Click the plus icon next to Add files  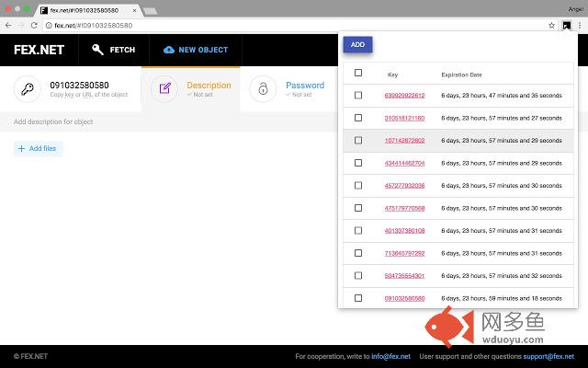coord(21,149)
